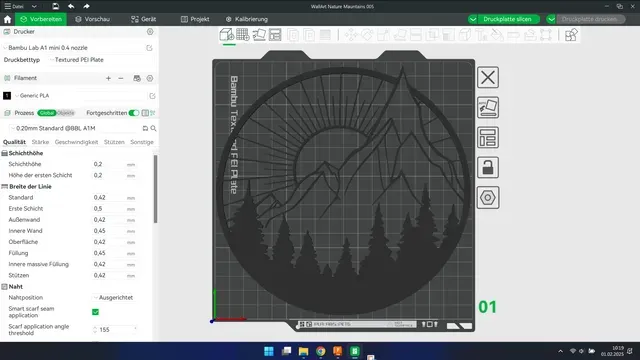Image resolution: width=640 pixels, height=360 pixels.
Task: Go to the Home screen icon
Action: click(x=7, y=19)
